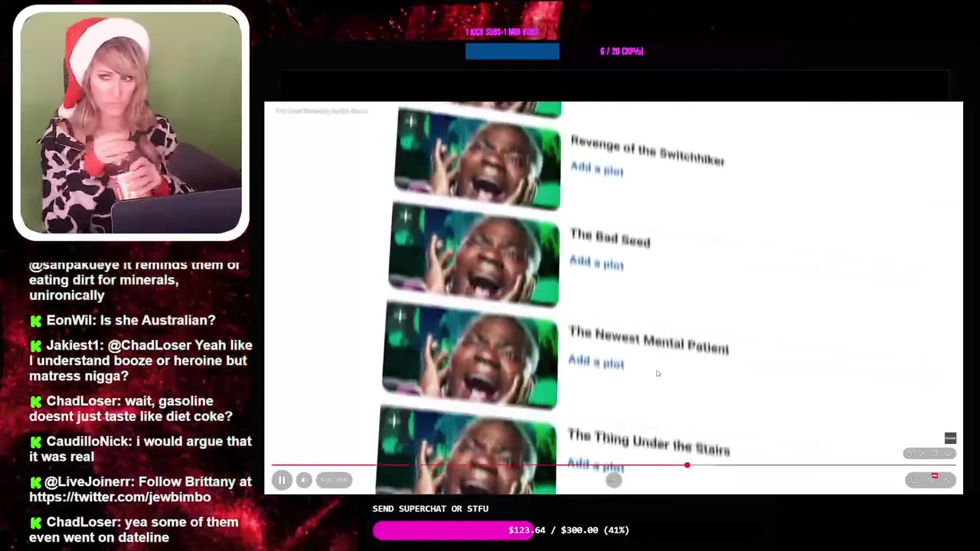
Task: Click the pink superchat goal progress bar
Action: (452, 530)
